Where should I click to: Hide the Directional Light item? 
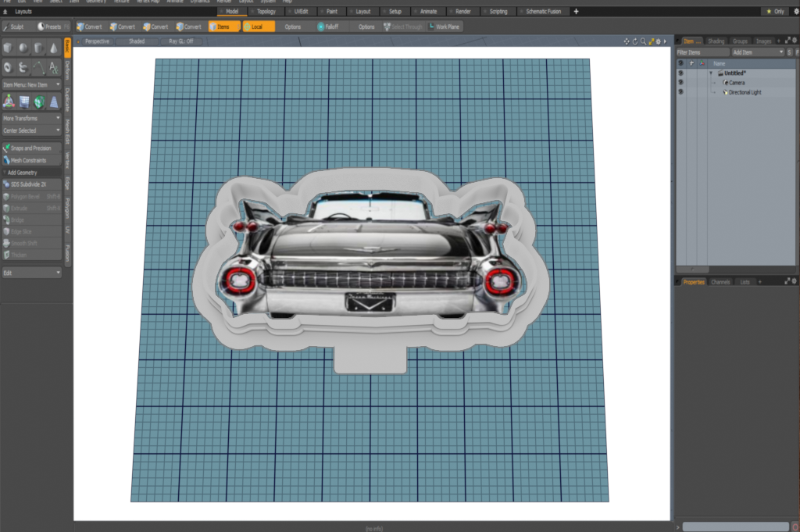tap(680, 92)
